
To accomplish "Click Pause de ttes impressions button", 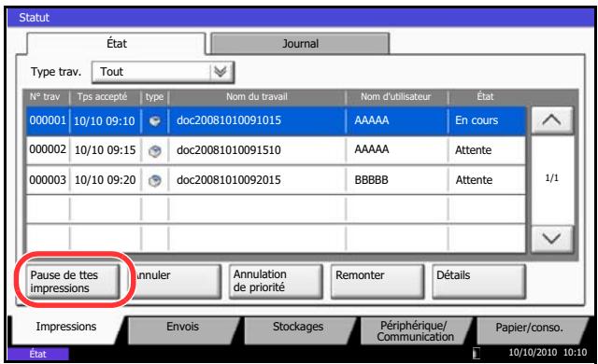I will tap(73, 281).
